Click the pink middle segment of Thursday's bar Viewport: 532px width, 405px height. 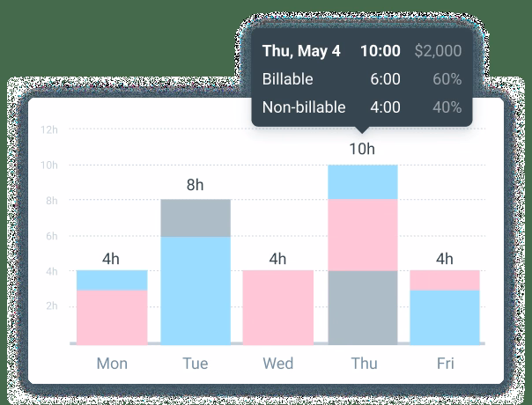(x=362, y=234)
